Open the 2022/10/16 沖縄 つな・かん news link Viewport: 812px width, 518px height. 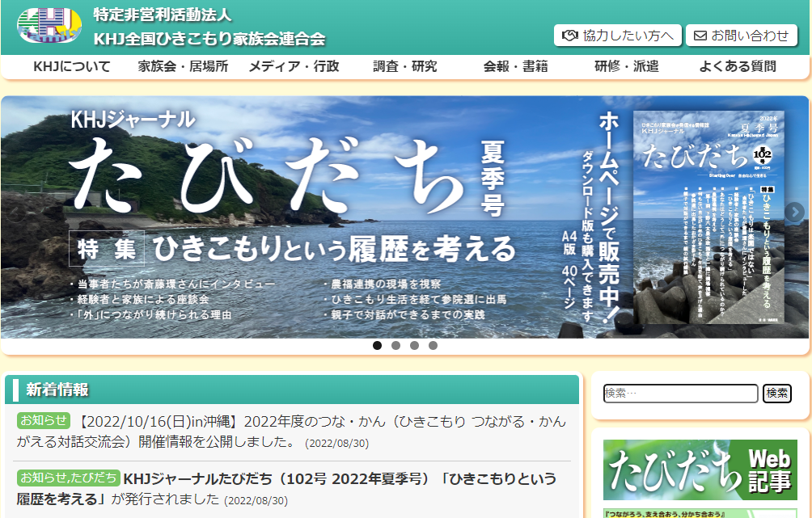click(x=291, y=432)
